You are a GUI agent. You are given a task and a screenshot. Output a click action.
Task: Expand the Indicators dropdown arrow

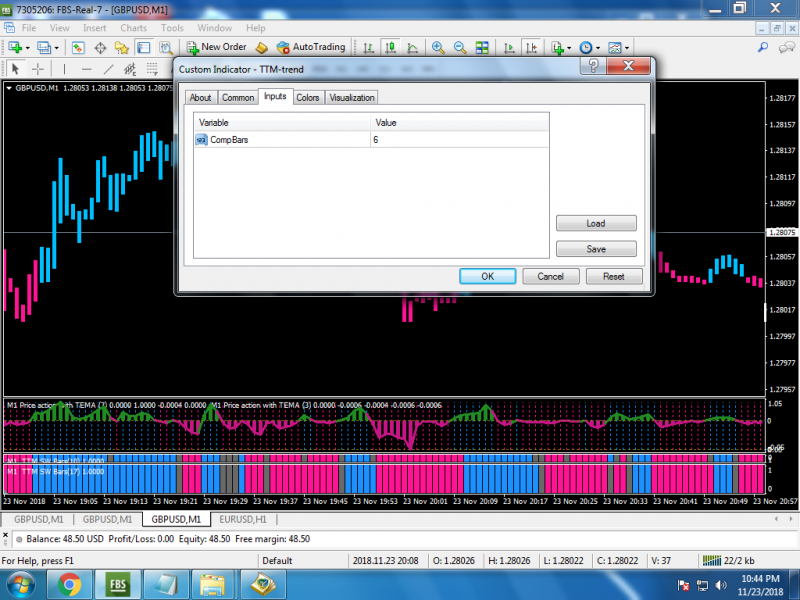pos(569,48)
